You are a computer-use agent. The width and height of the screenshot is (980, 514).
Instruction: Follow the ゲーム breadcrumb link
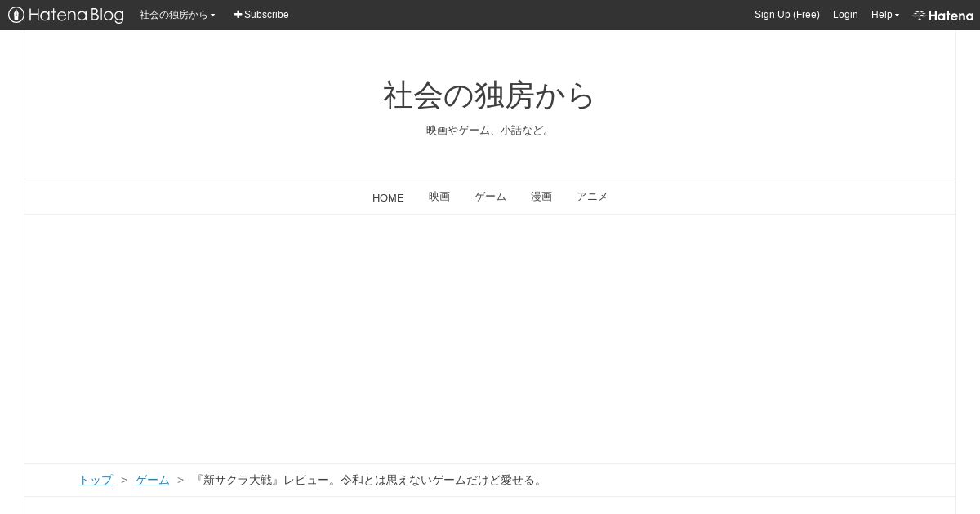152,480
